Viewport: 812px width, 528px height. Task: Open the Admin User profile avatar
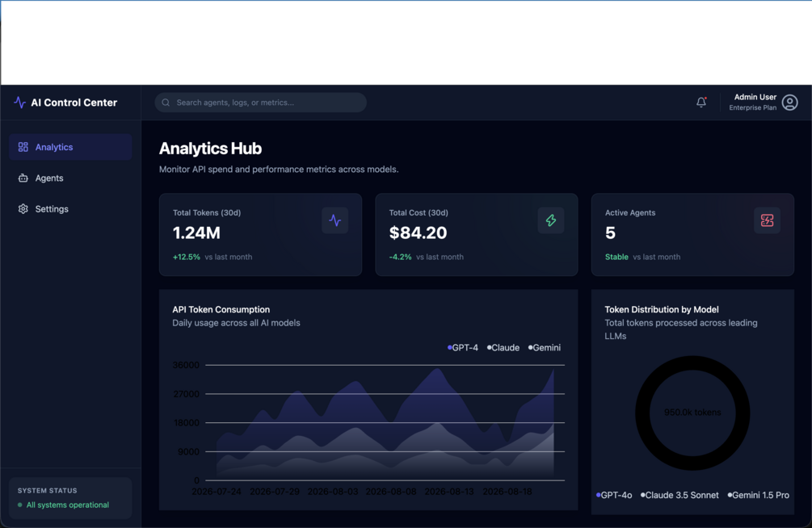(789, 103)
